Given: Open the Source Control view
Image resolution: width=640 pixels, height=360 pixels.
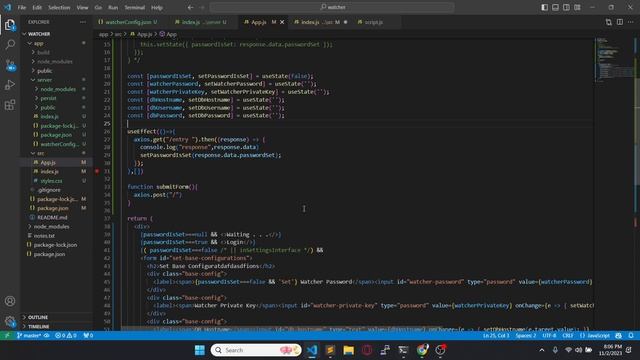Looking at the screenshot, I should 10,65.
